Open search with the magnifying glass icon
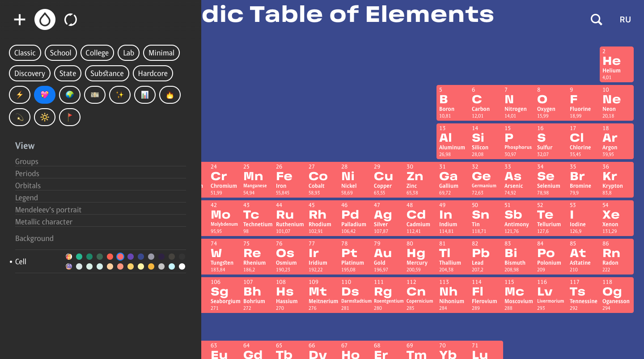 596,20
